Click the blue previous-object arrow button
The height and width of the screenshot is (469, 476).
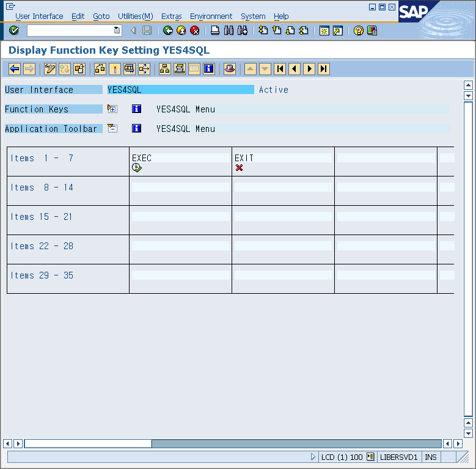click(x=15, y=69)
